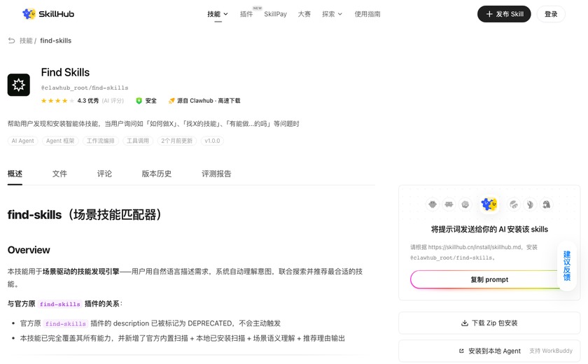The width and height of the screenshot is (588, 364).
Task: Click the 技能 breadcrumb link
Action: (26, 41)
